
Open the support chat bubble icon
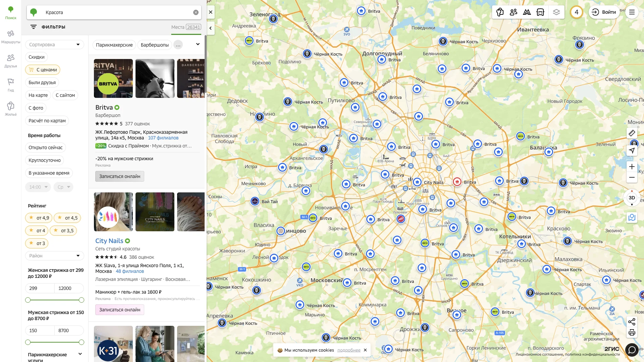point(632,350)
